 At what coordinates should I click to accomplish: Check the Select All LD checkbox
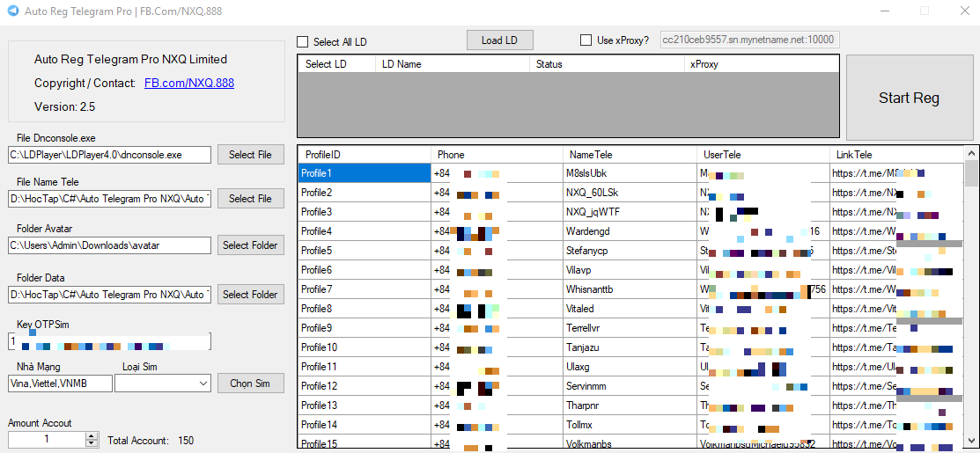tap(303, 42)
